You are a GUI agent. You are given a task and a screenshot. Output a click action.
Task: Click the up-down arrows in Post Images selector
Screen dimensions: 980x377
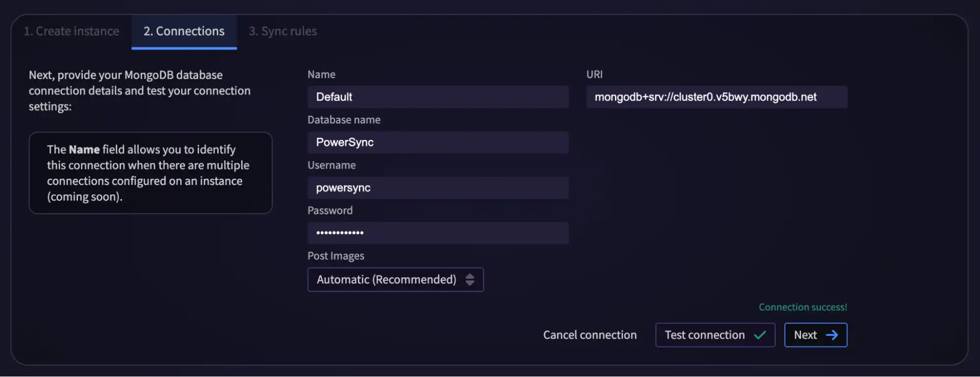point(470,279)
